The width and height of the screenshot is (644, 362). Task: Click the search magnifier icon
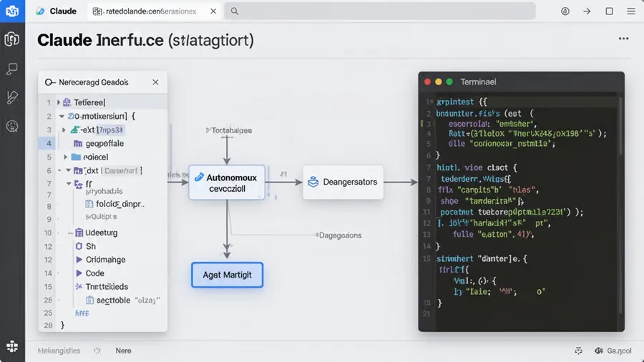click(235, 11)
